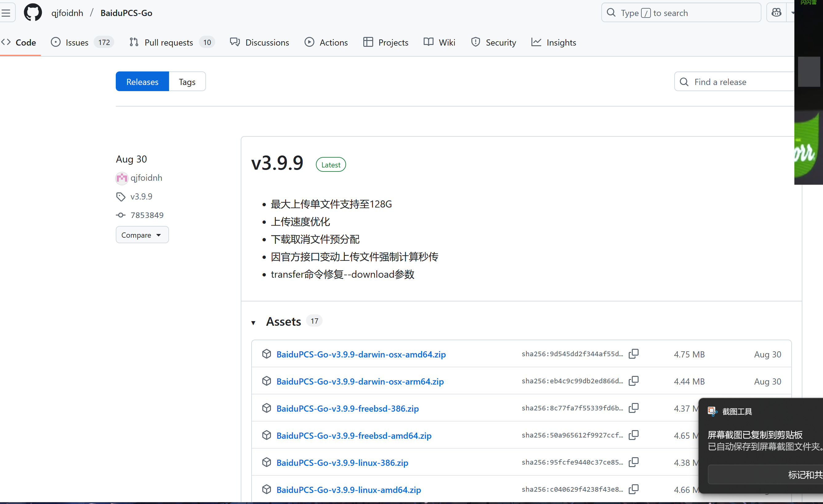Click the Type to search box
Image resolution: width=823 pixels, height=504 pixels.
coord(681,13)
